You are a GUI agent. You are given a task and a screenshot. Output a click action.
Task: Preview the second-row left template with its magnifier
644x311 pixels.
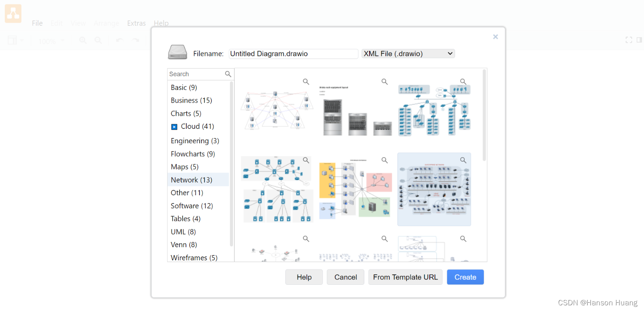[306, 160]
